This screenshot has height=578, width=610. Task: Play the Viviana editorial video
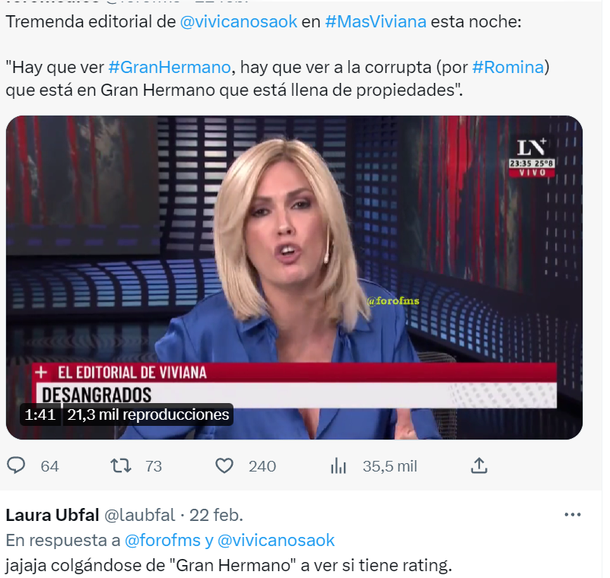[294, 277]
